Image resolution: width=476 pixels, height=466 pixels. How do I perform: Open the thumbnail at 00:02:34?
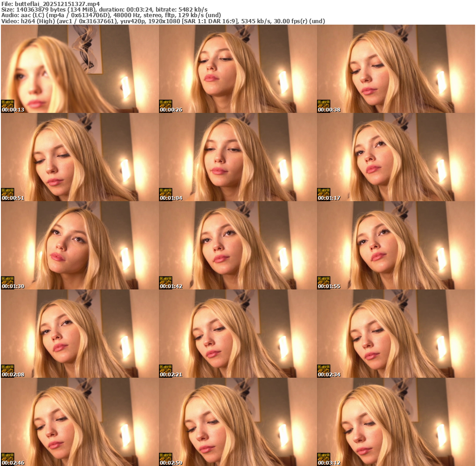point(396,334)
